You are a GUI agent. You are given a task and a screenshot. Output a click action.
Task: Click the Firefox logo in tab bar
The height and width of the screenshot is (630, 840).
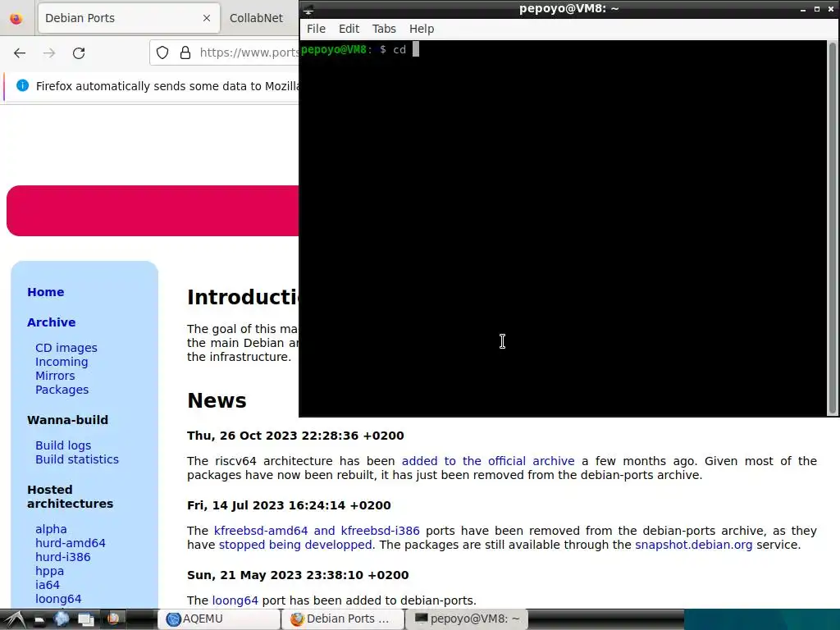16,18
